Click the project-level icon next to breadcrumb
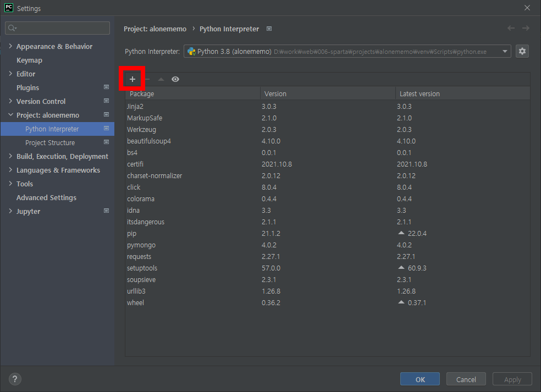This screenshot has width=541, height=392. 269,29
